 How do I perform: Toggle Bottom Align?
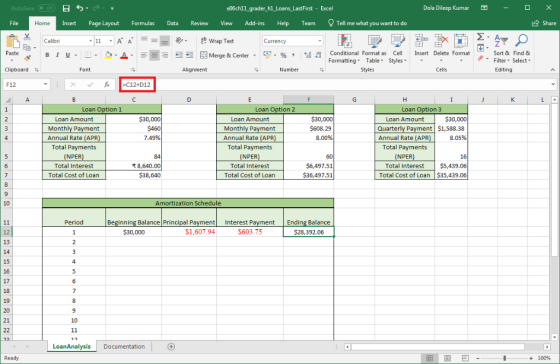coord(165,41)
